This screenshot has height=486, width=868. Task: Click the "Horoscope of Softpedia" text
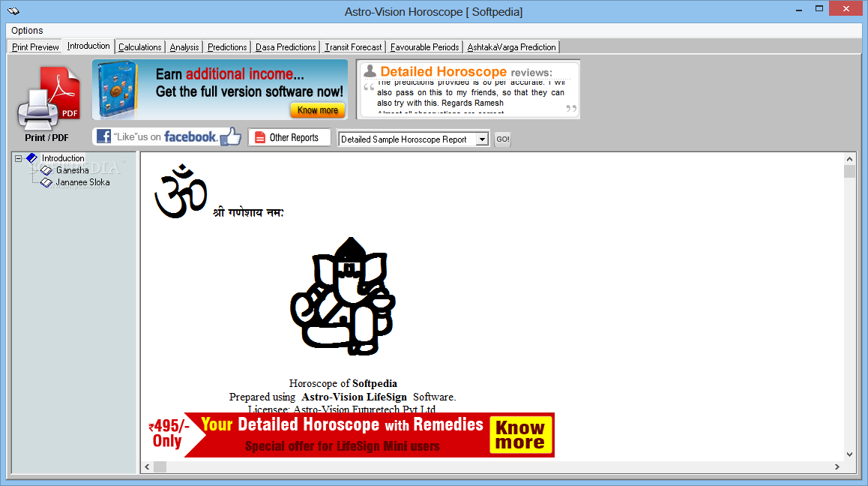(343, 383)
